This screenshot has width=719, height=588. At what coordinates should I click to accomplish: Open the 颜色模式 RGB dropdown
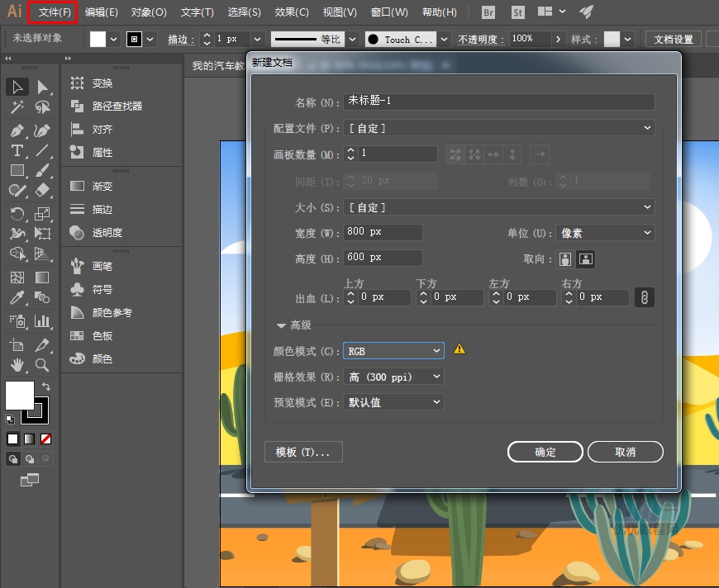pos(393,351)
